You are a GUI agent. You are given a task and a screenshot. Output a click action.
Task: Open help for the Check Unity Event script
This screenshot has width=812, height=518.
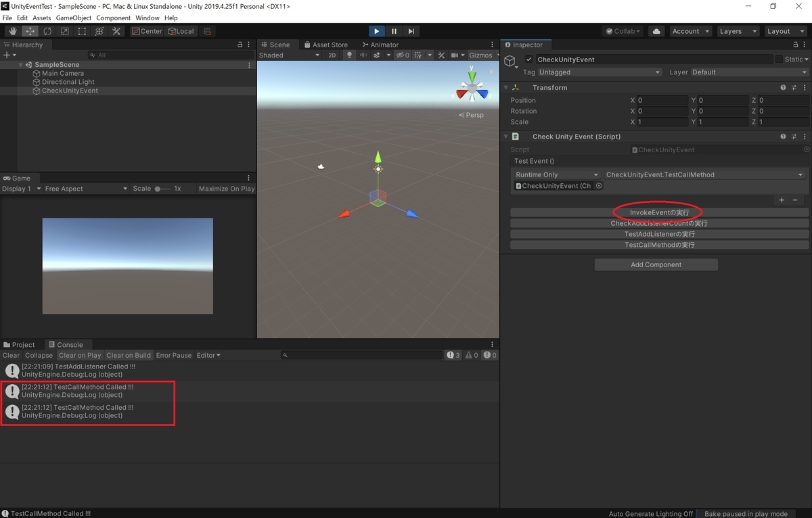coord(784,137)
